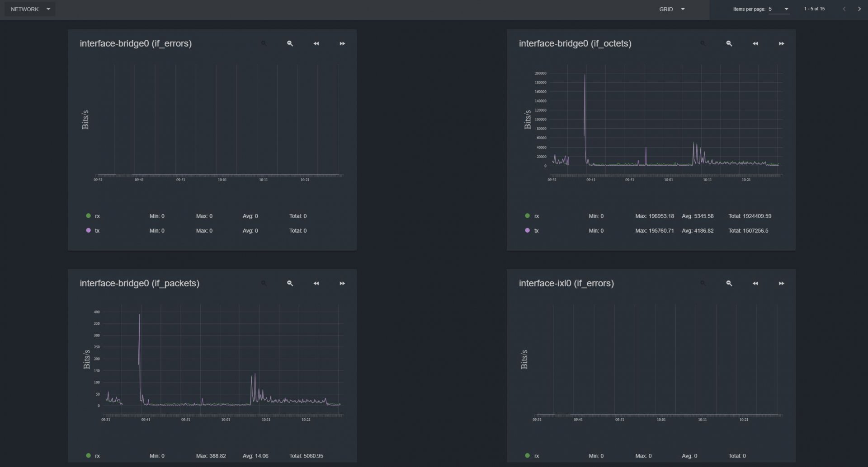This screenshot has width=868, height=467.
Task: Zoom out the bridge0 if_octets graph
Action: click(729, 44)
